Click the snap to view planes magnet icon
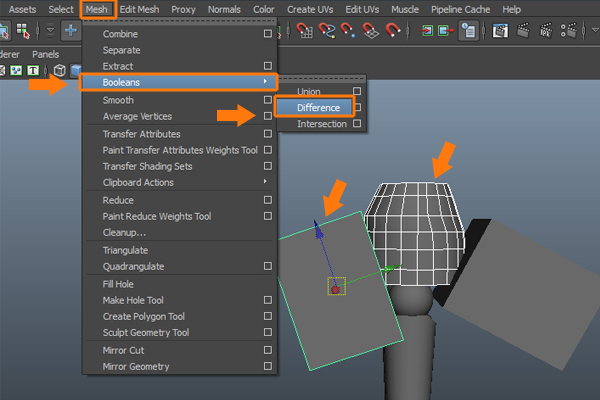Image resolution: width=600 pixels, height=400 pixels. click(x=373, y=31)
